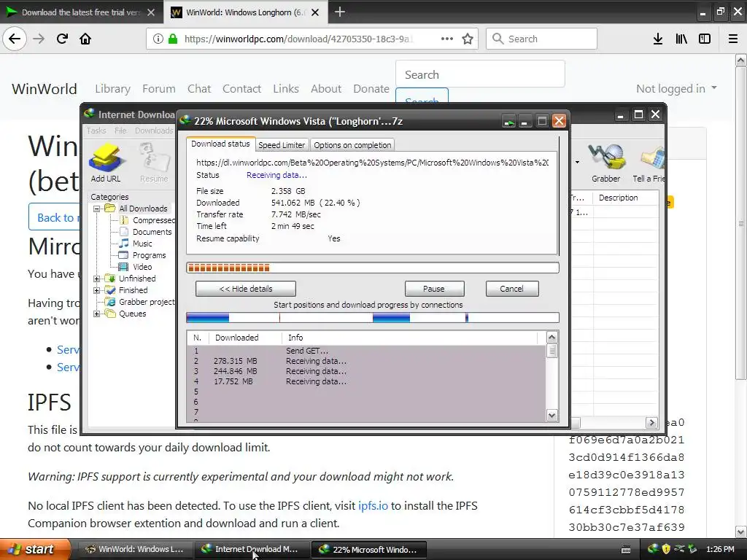Select the Video category
The image size is (747, 560).
click(142, 267)
